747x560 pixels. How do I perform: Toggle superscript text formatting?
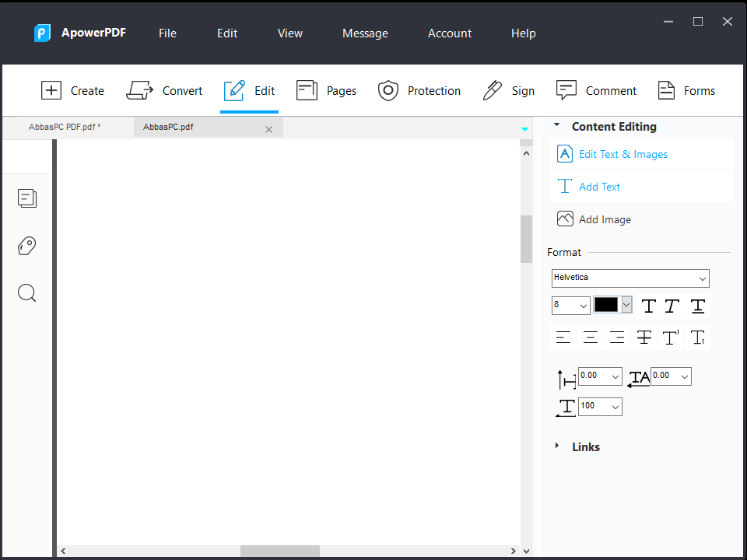pos(671,338)
